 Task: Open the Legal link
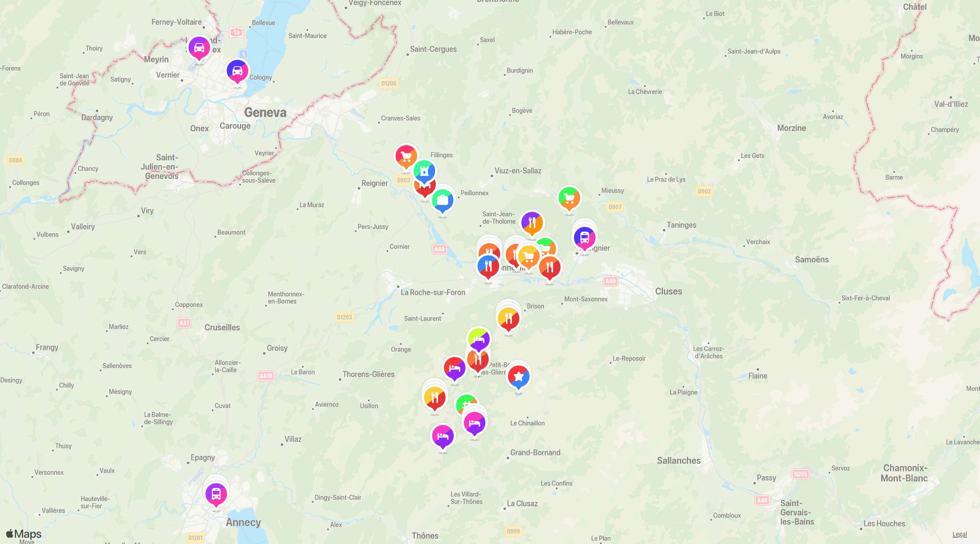tap(959, 534)
